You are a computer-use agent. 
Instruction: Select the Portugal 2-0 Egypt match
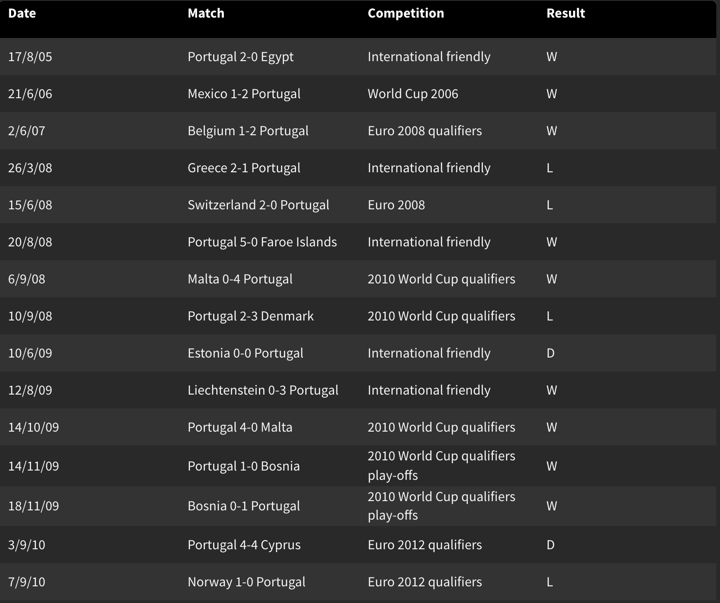pyautogui.click(x=241, y=57)
